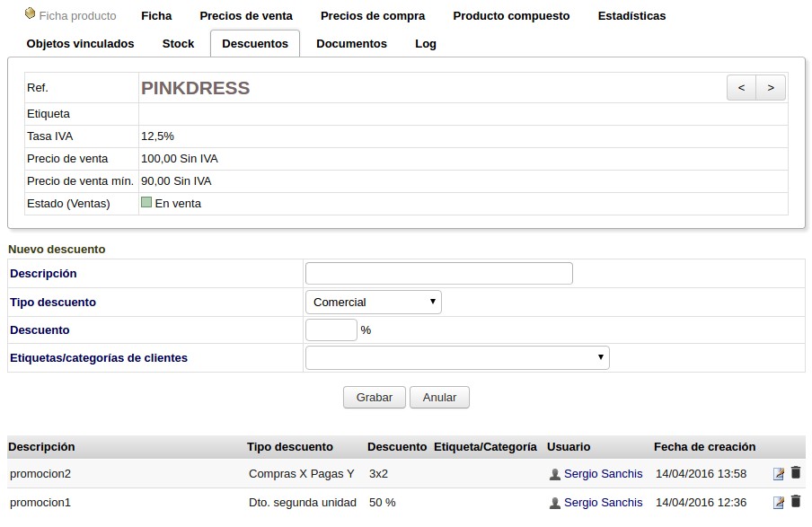Screen dimensions: 812x527
Task: Click the edit icon for promocion1
Action: tap(779, 503)
